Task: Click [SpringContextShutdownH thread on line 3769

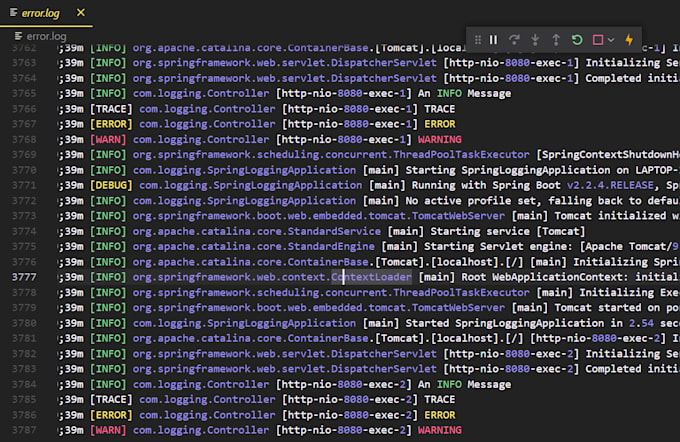Action: (608, 154)
